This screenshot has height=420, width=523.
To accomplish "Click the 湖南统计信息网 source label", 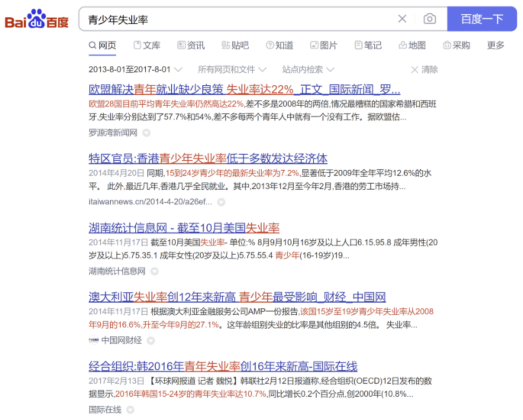I will click(117, 271).
